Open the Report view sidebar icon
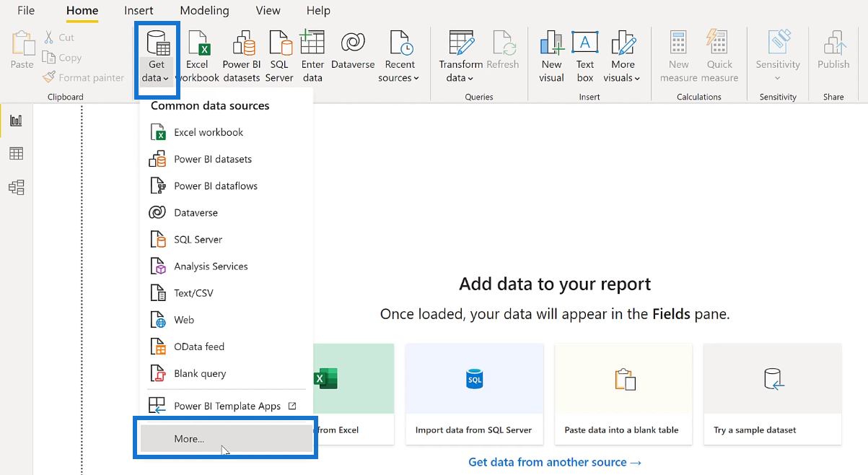868x475 pixels. [x=16, y=121]
